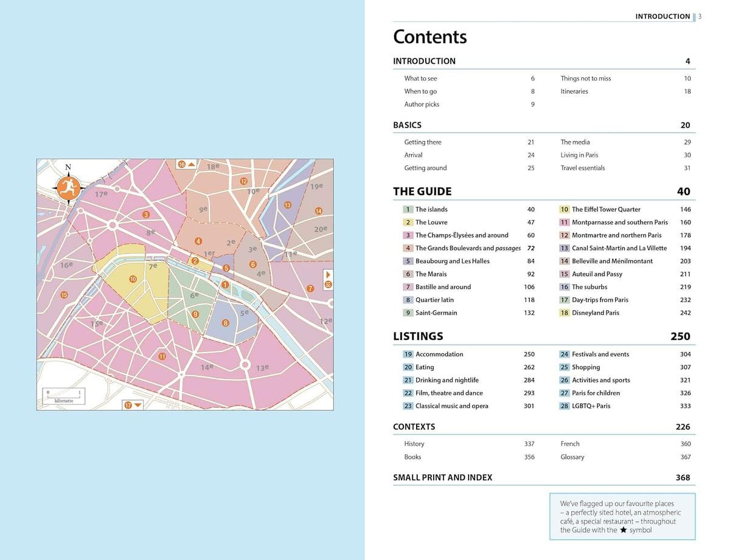Click marker 16 with up arrow on map
The image size is (730, 560).
click(186, 164)
